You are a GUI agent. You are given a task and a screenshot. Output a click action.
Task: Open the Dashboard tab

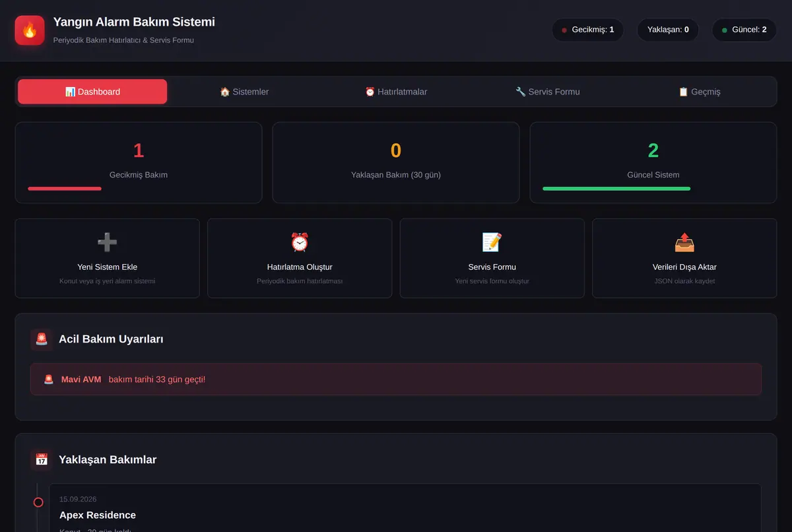pos(92,92)
